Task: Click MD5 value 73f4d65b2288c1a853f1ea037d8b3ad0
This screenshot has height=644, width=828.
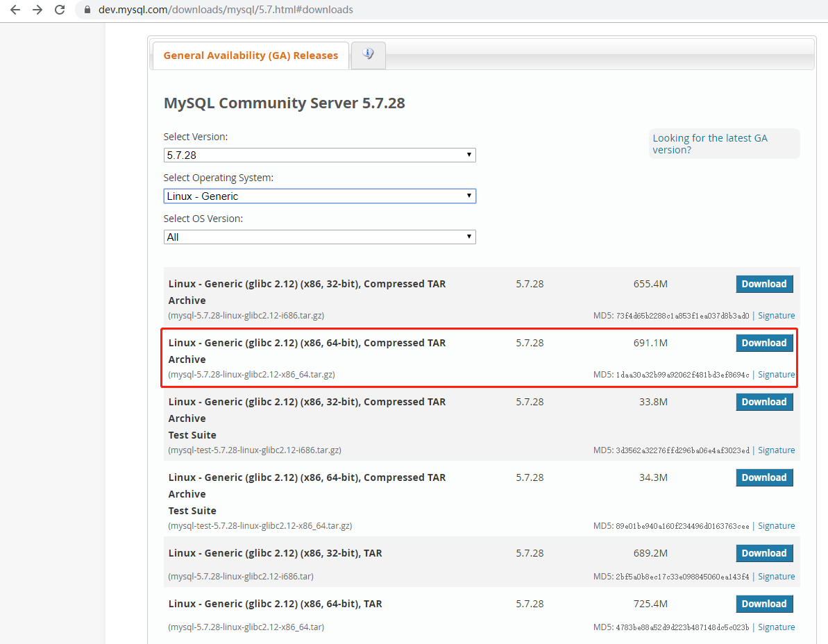Action: click(682, 316)
